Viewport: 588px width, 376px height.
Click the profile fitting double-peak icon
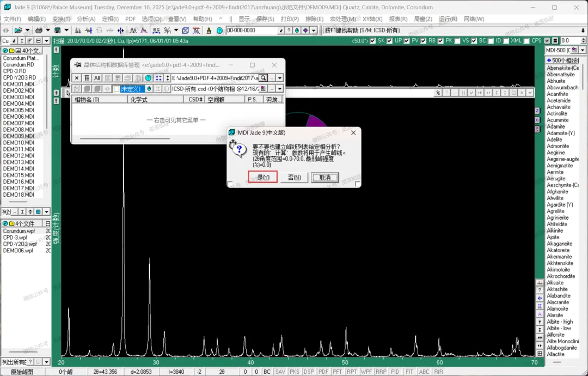click(133, 31)
